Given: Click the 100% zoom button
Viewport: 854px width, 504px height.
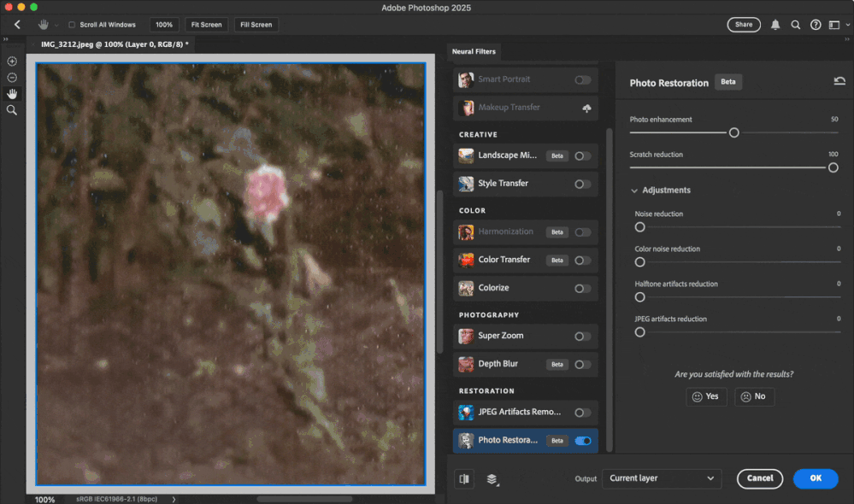Looking at the screenshot, I should click(164, 25).
